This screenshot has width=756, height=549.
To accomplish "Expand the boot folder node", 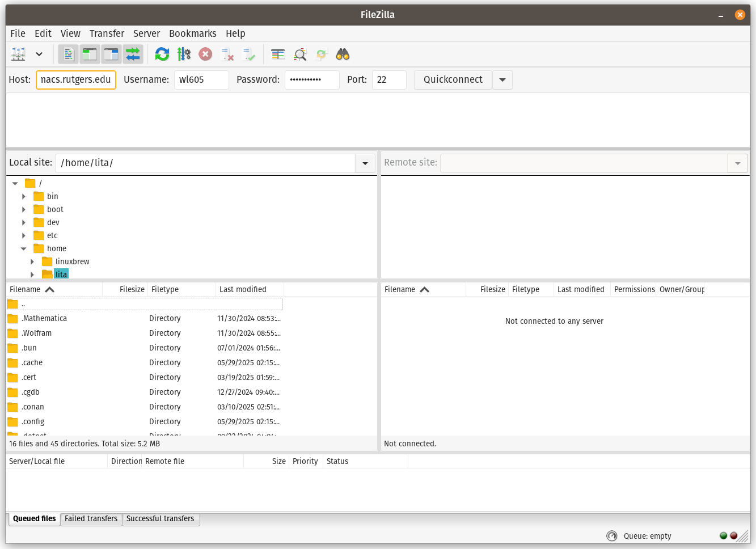I will 24,209.
